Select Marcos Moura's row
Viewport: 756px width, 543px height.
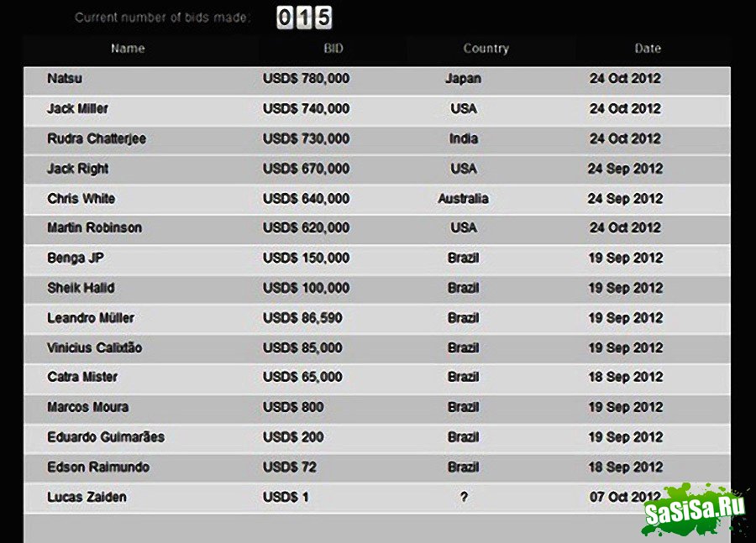tap(377, 408)
